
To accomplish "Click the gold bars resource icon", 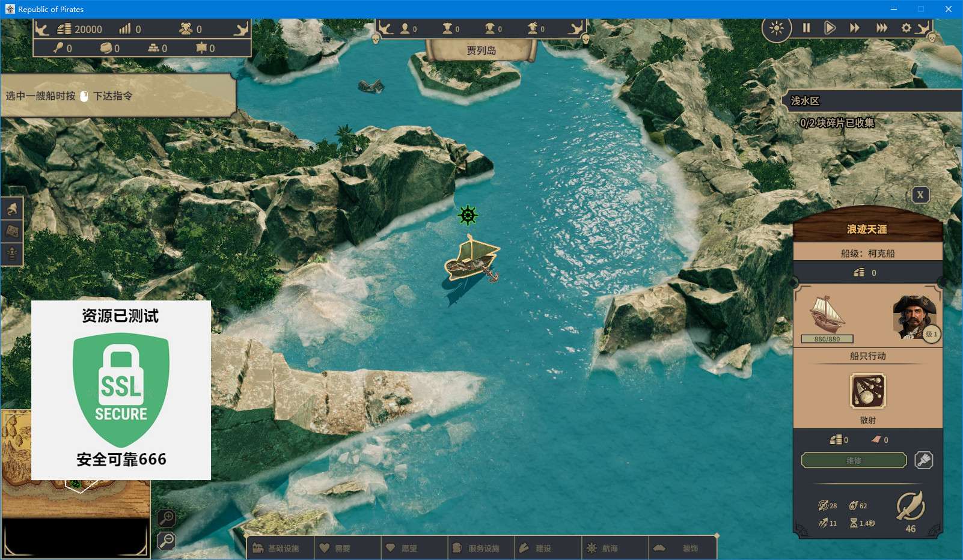I will pos(154,47).
